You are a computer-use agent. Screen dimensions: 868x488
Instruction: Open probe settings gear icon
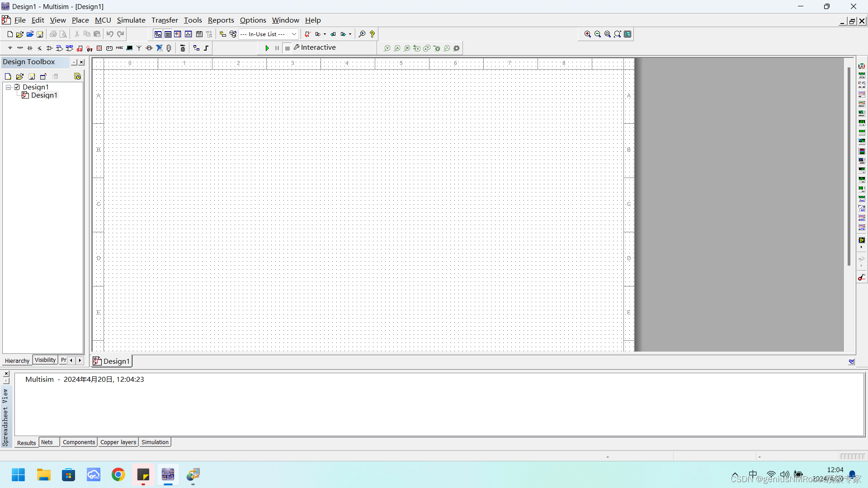coord(457,48)
